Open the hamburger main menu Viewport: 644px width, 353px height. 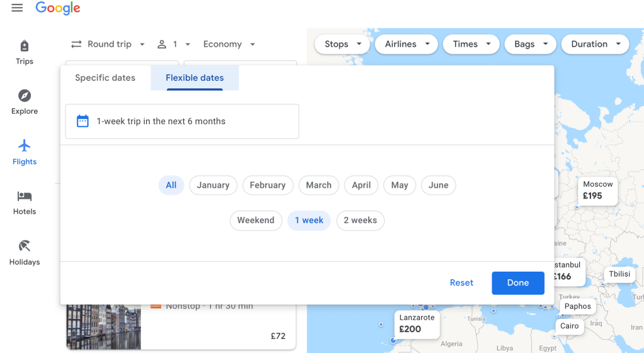(17, 8)
